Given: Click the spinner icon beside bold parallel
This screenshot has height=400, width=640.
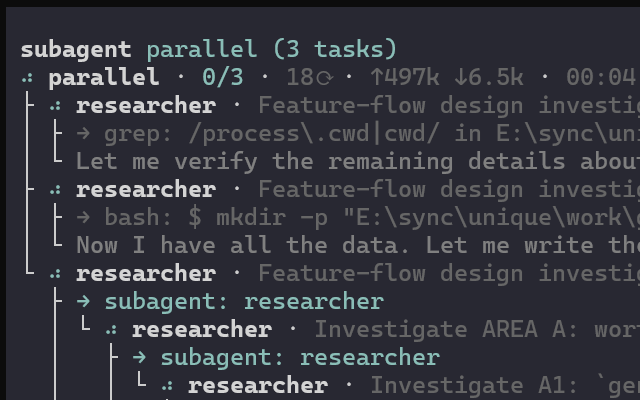Looking at the screenshot, I should 27,78.
